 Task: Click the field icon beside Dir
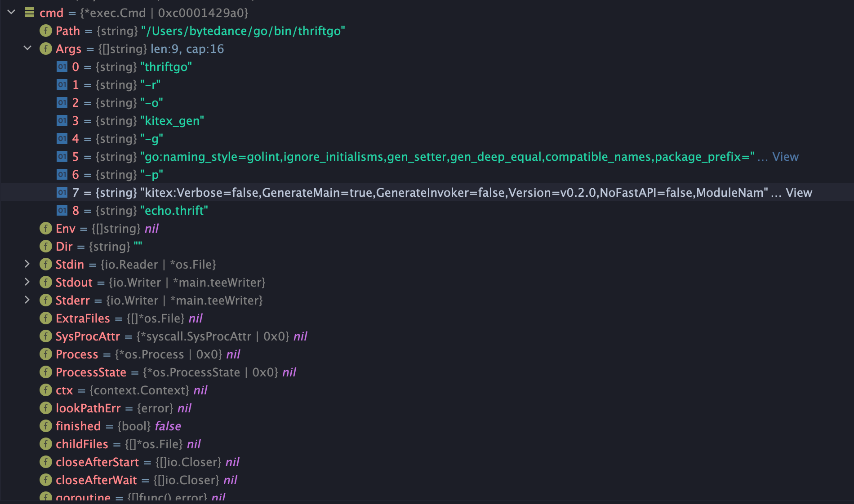pos(45,247)
